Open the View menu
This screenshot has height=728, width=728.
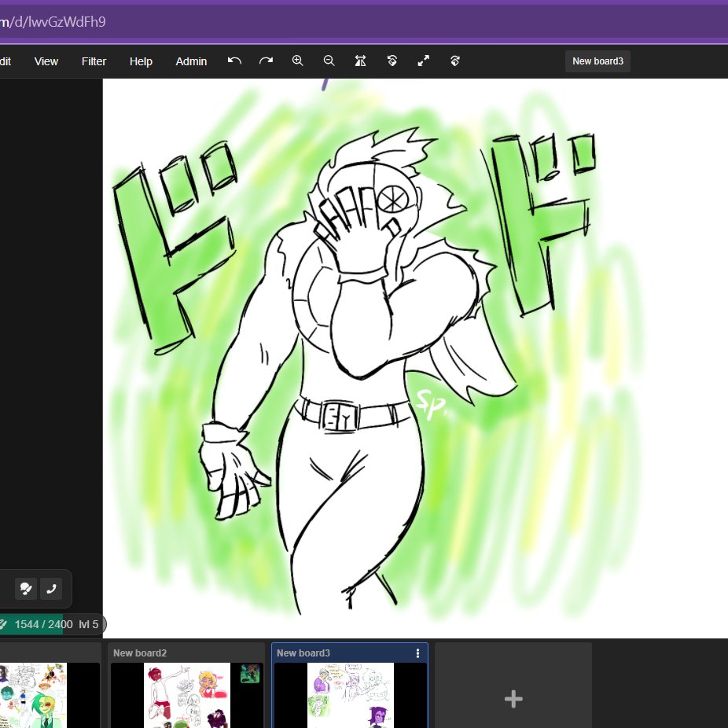[x=46, y=61]
